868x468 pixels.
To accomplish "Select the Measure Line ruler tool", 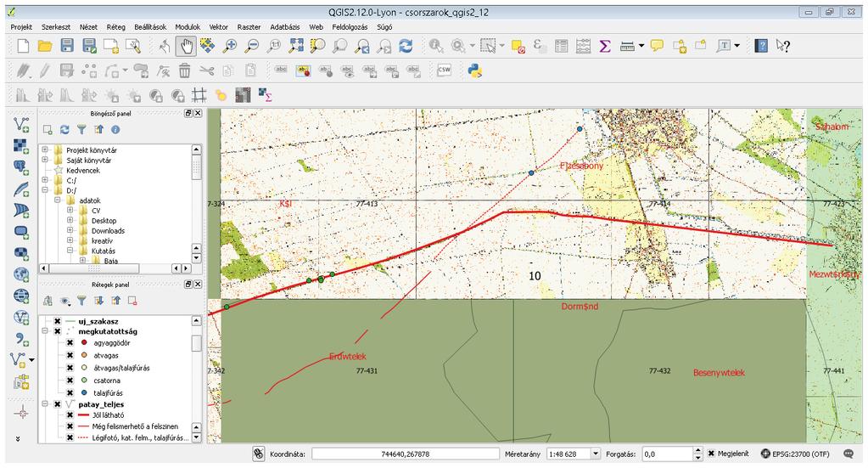I will (x=627, y=47).
